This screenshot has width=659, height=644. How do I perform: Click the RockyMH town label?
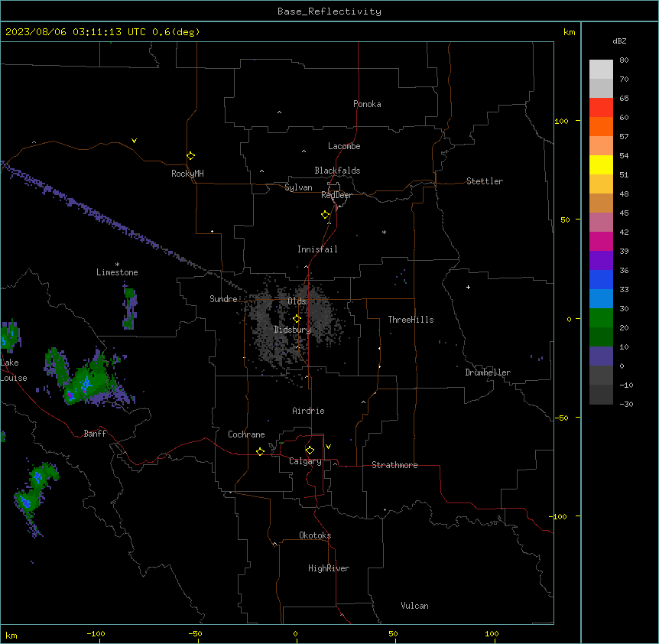(187, 174)
